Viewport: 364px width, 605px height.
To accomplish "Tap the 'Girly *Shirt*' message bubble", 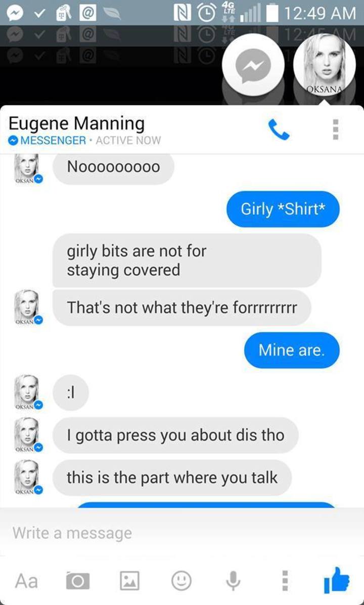I will click(x=283, y=209).
